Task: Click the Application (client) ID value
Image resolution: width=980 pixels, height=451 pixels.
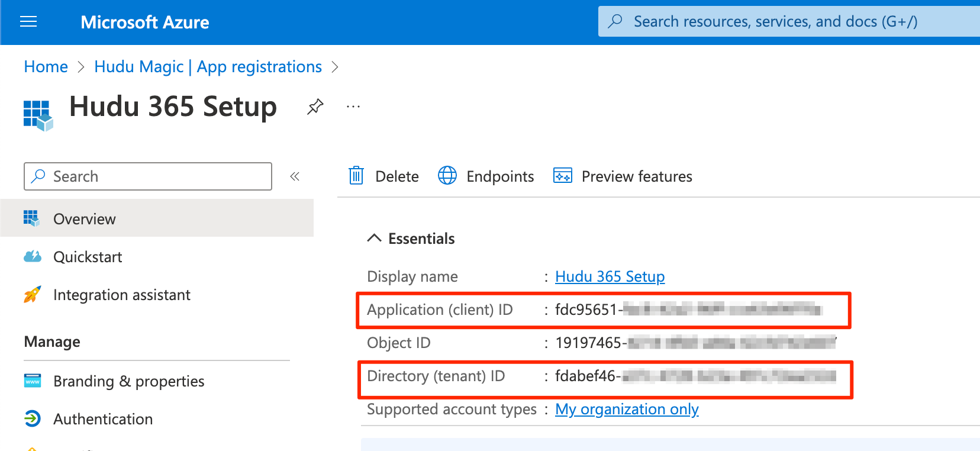Action: pos(688,310)
